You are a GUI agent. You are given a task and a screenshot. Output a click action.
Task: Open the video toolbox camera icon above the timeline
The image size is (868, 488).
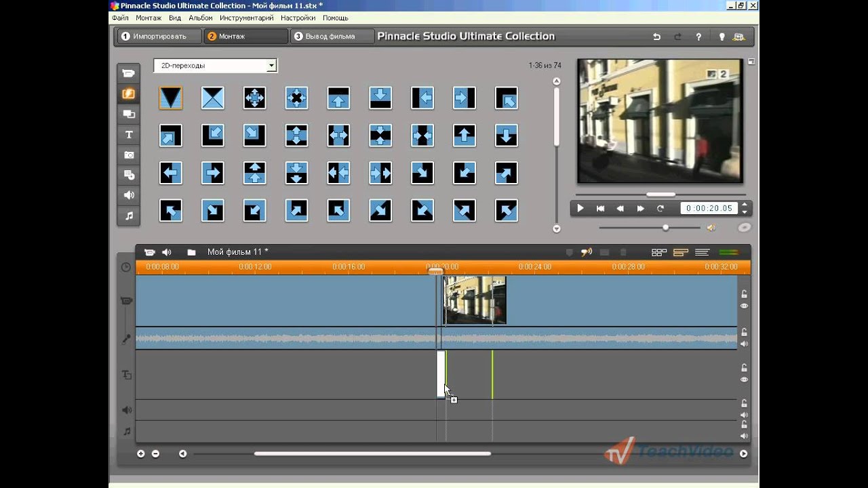pyautogui.click(x=149, y=252)
